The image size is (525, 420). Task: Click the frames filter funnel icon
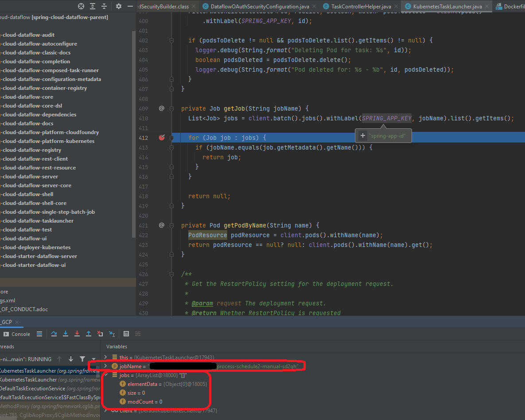(x=82, y=359)
